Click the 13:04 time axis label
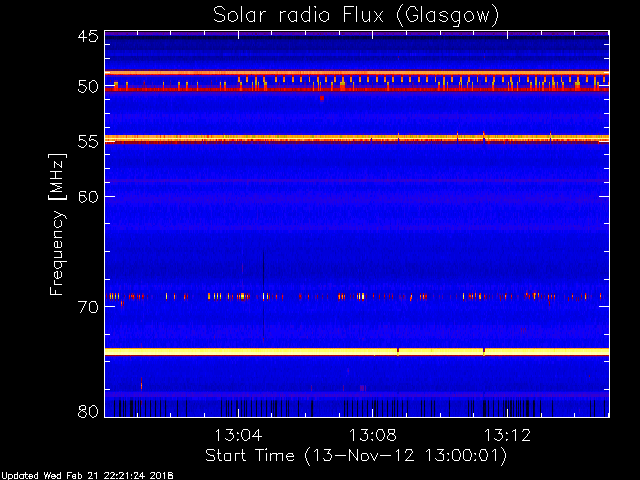Screen dimensions: 640x480 [238, 435]
